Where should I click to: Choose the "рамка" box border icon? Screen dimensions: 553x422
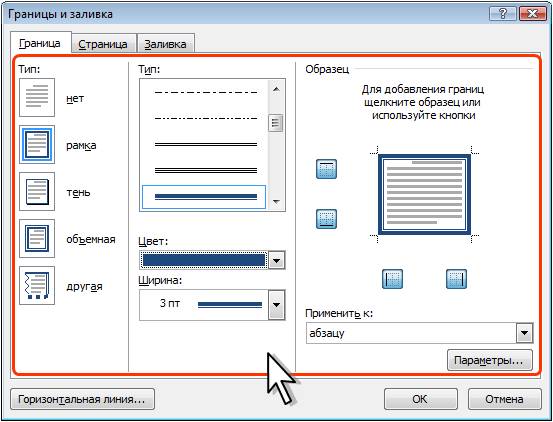[37, 145]
